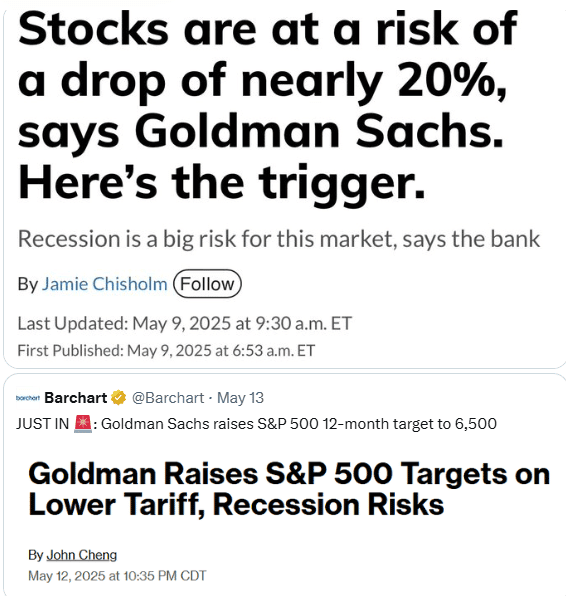Viewport: 566px width, 596px height.
Task: Click the Barchart profile logo avatar
Action: point(28,398)
